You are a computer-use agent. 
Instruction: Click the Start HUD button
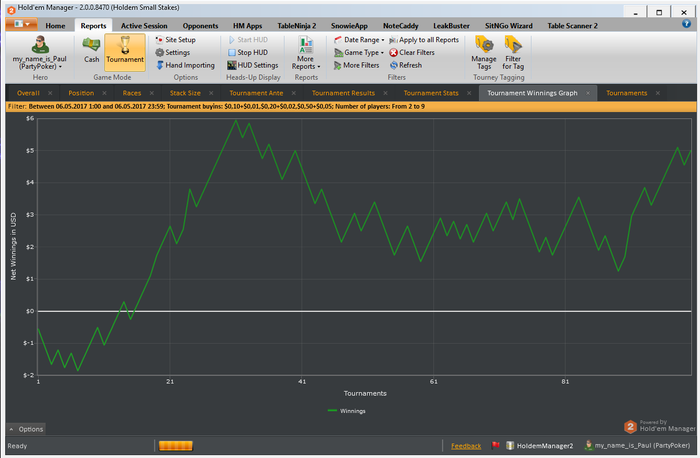(248, 40)
